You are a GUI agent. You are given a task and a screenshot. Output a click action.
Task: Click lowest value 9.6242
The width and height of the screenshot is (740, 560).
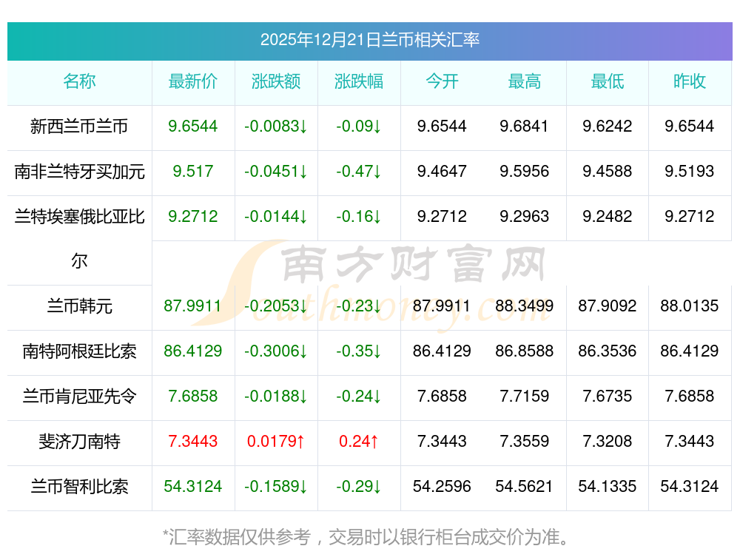click(608, 126)
